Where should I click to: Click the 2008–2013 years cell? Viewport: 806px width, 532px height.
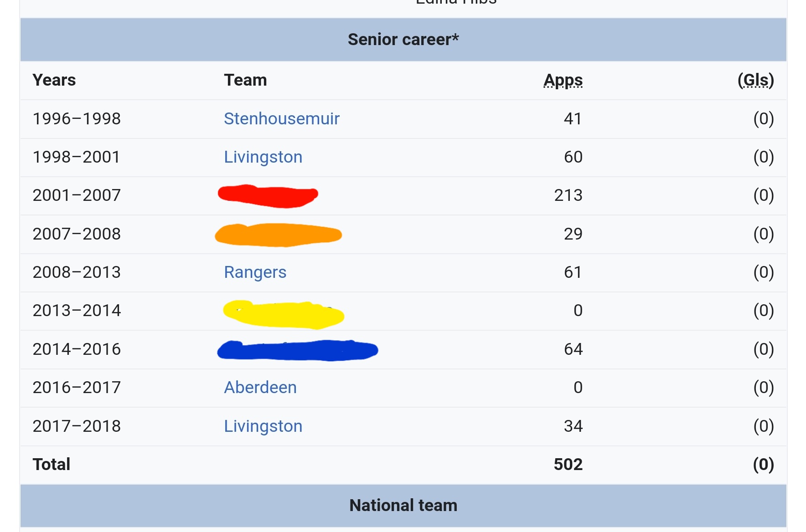[x=77, y=272]
